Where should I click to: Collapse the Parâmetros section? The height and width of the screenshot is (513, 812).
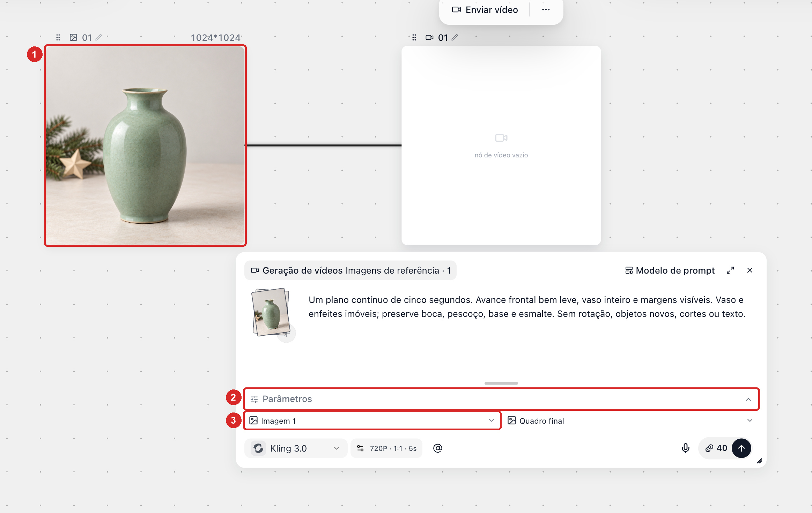[x=501, y=399]
